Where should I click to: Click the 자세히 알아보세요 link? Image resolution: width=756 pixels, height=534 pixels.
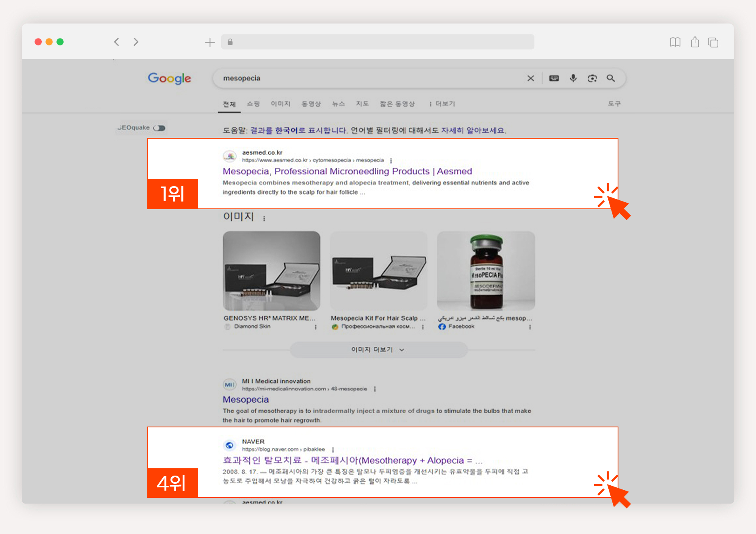[x=473, y=130]
